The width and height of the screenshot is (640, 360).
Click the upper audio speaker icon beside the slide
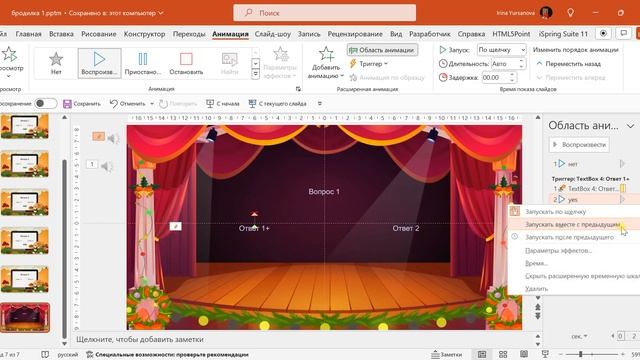click(x=113, y=138)
